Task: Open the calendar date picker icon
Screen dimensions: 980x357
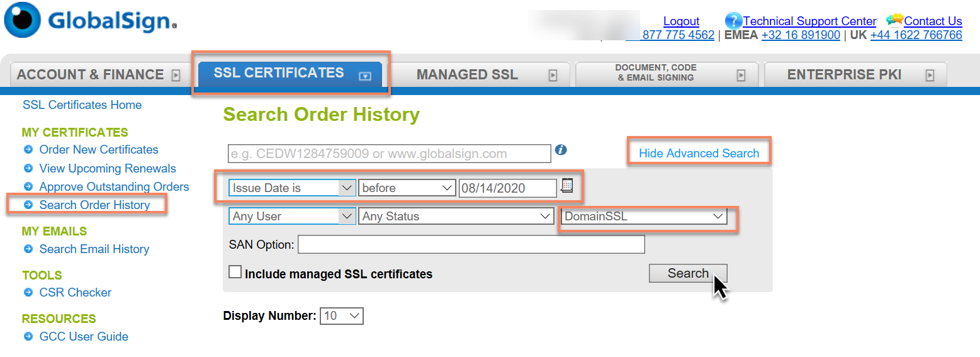Action: [567, 186]
